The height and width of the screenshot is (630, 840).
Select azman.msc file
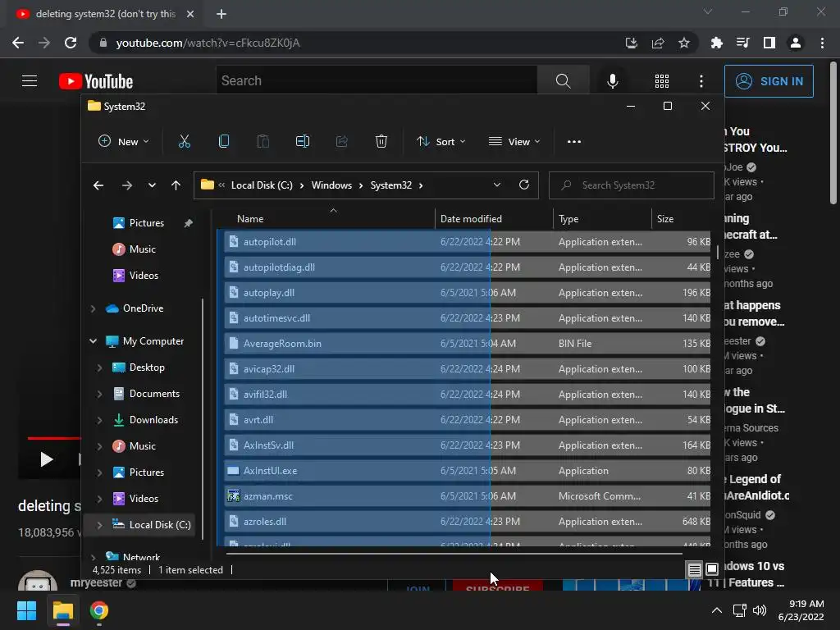pyautogui.click(x=466, y=496)
